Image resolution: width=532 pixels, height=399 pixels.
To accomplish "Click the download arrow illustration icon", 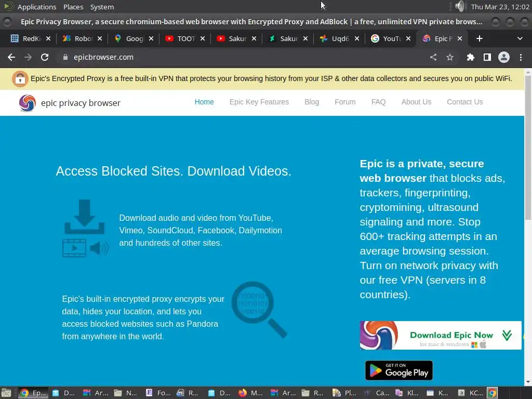I will [x=85, y=217].
